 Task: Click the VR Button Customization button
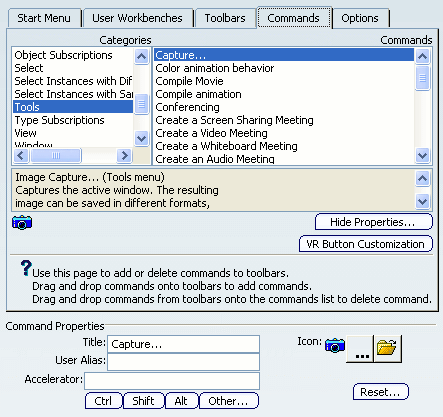click(366, 244)
